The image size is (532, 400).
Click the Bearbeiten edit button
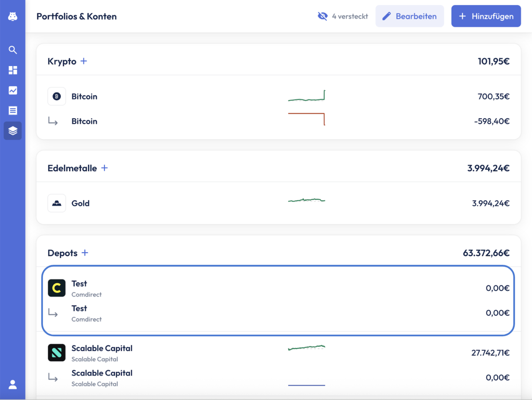pos(409,16)
